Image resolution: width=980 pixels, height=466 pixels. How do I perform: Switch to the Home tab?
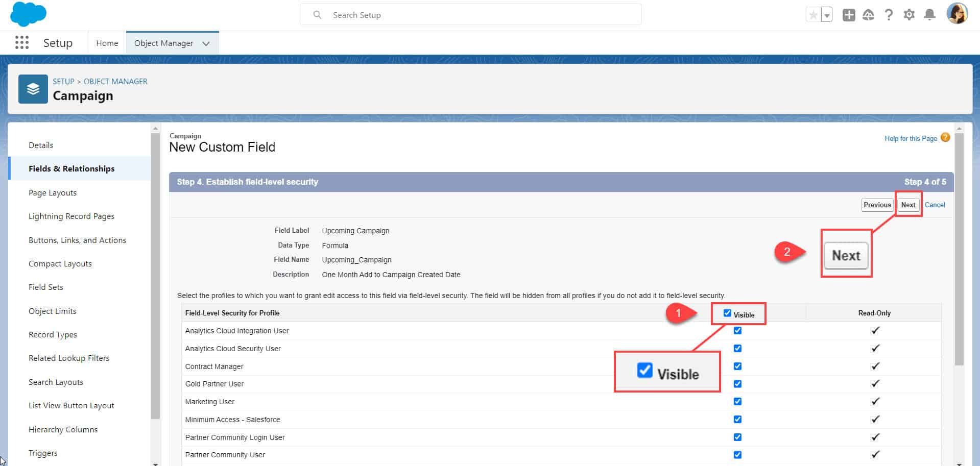tap(107, 43)
